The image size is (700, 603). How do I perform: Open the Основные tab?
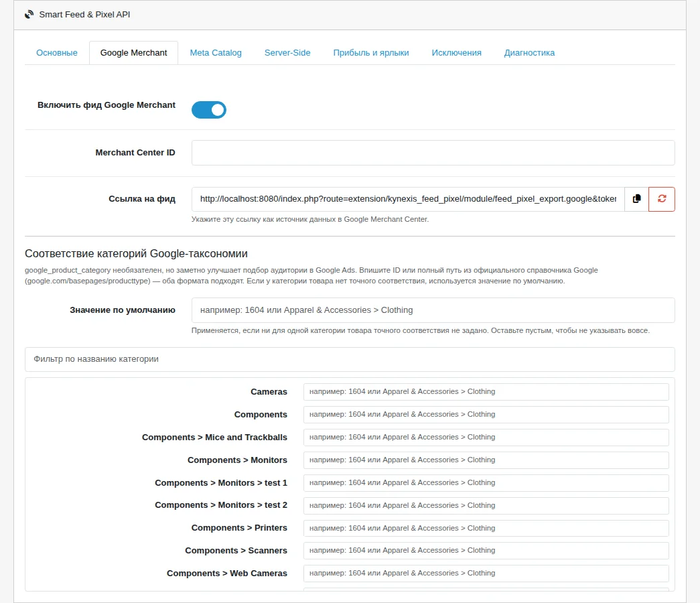pos(57,53)
